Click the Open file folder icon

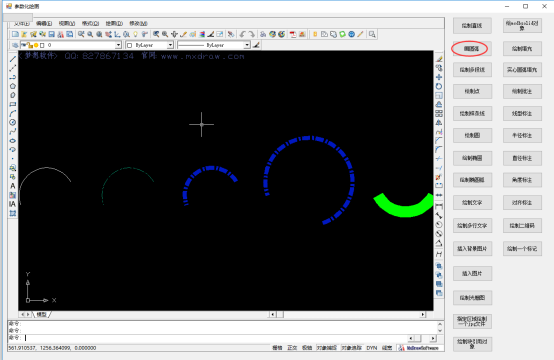tap(24, 34)
